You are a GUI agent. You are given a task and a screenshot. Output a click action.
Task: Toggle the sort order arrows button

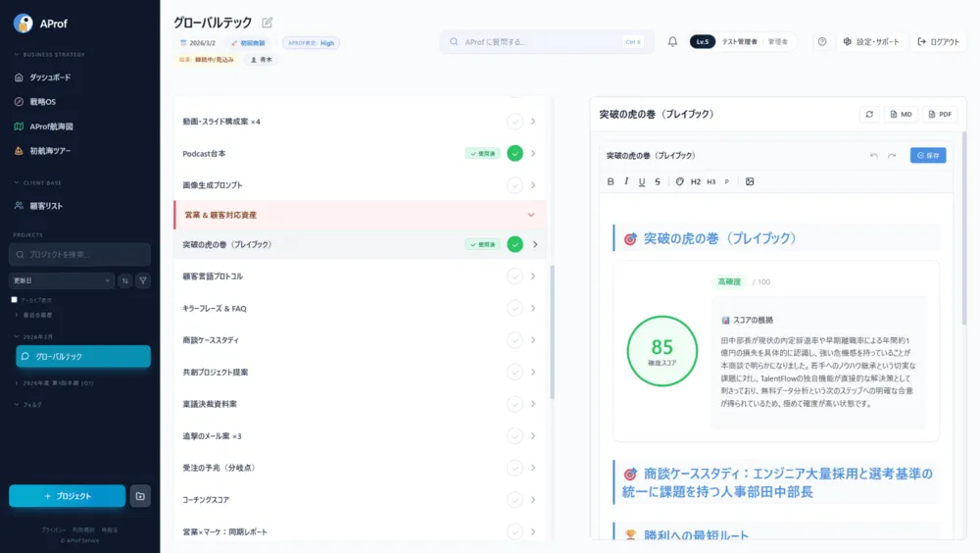[x=125, y=280]
